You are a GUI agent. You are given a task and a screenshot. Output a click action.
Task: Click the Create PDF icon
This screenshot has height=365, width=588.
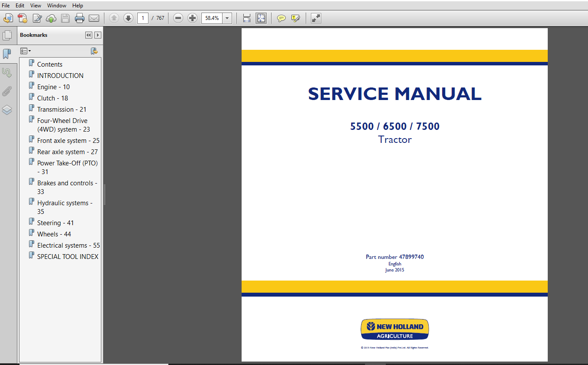(23, 18)
